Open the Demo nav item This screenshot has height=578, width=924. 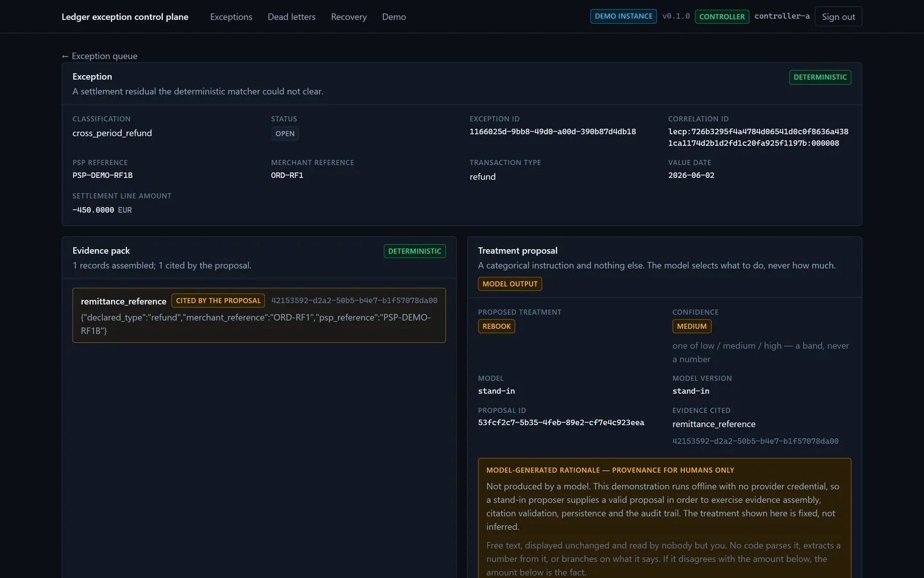pos(394,17)
